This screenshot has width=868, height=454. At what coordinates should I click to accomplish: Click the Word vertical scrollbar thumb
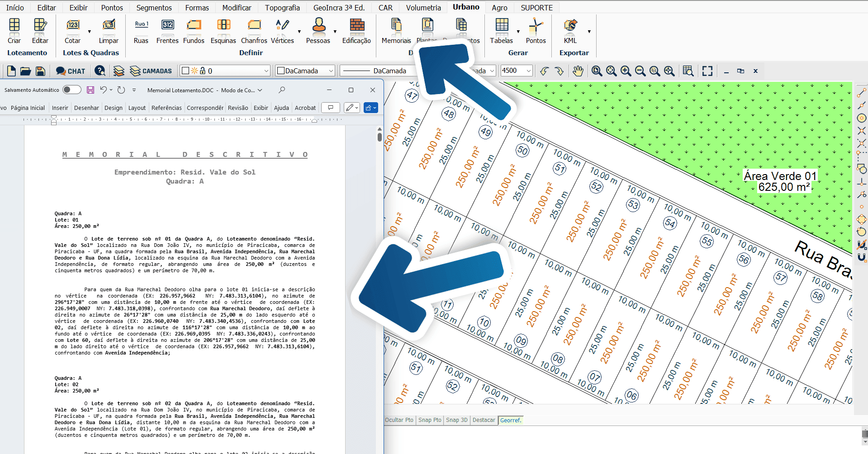(x=379, y=136)
